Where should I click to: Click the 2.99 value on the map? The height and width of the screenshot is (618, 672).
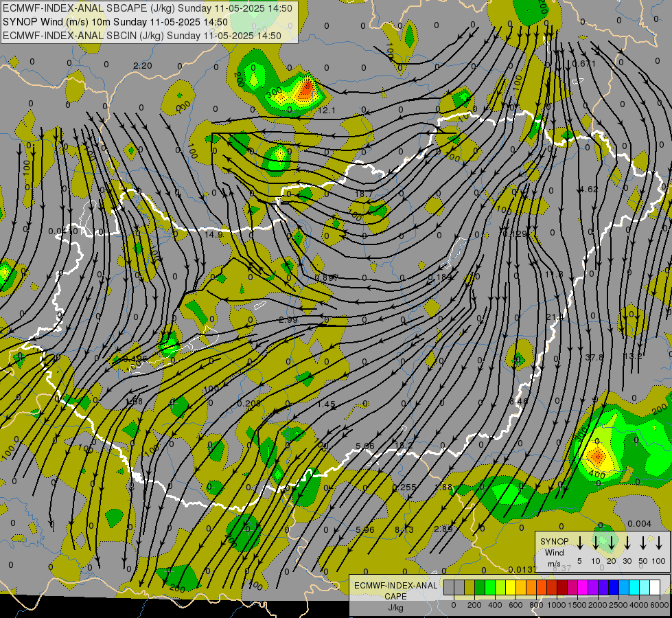(x=288, y=319)
